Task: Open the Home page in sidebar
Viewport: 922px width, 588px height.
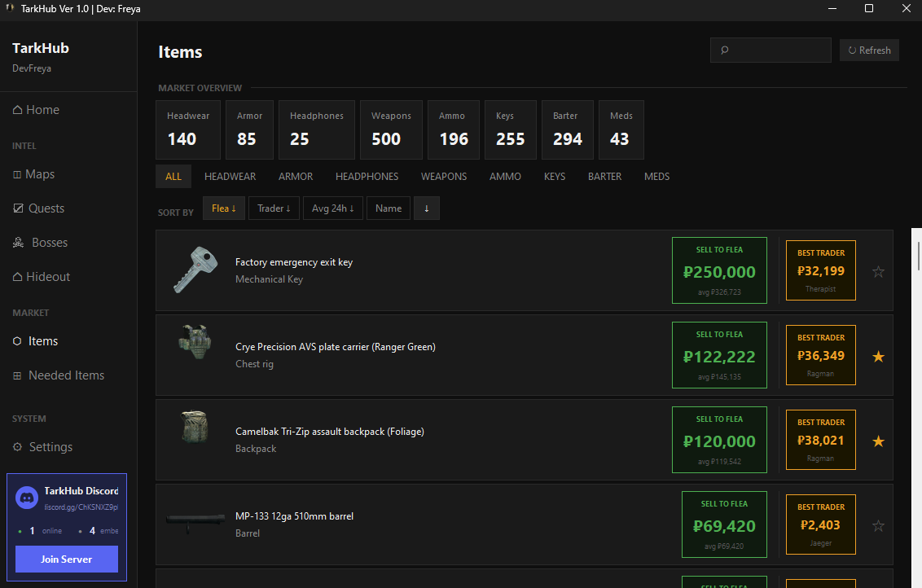Action: [x=36, y=110]
